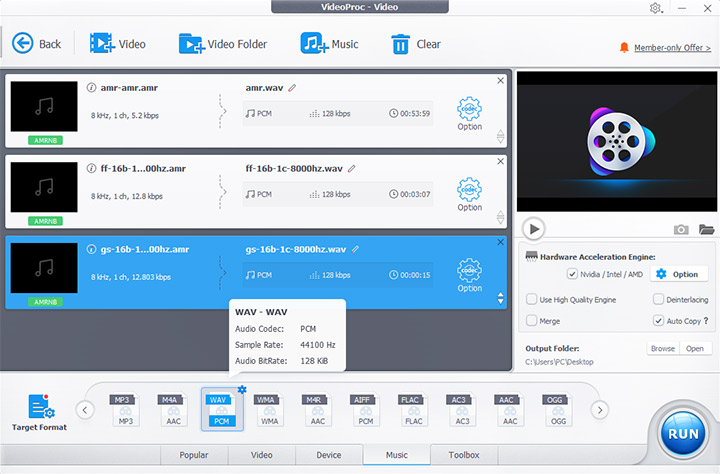Choose M4A AAC output format
Image resolution: width=720 pixels, height=474 pixels.
pos(173,410)
